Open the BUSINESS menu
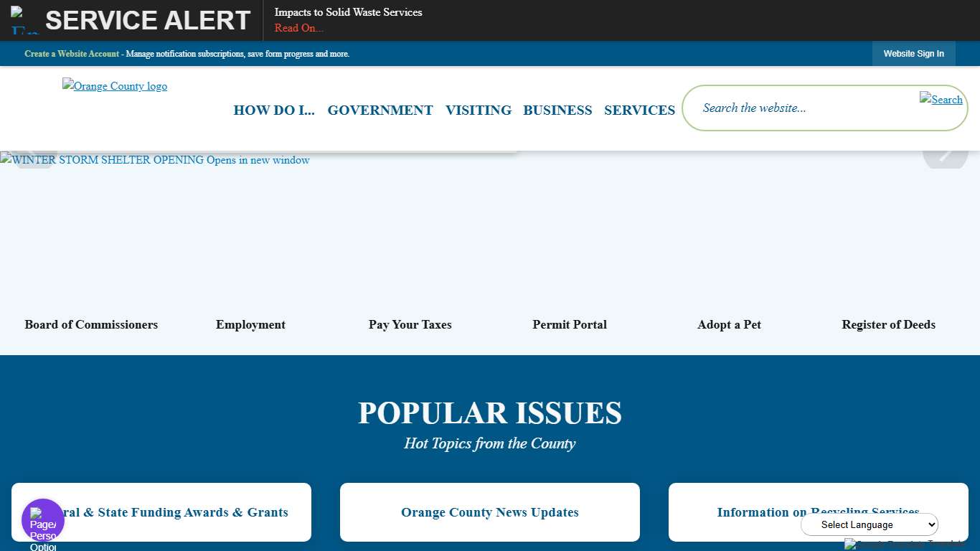Image resolution: width=980 pixels, height=551 pixels. coord(557,110)
